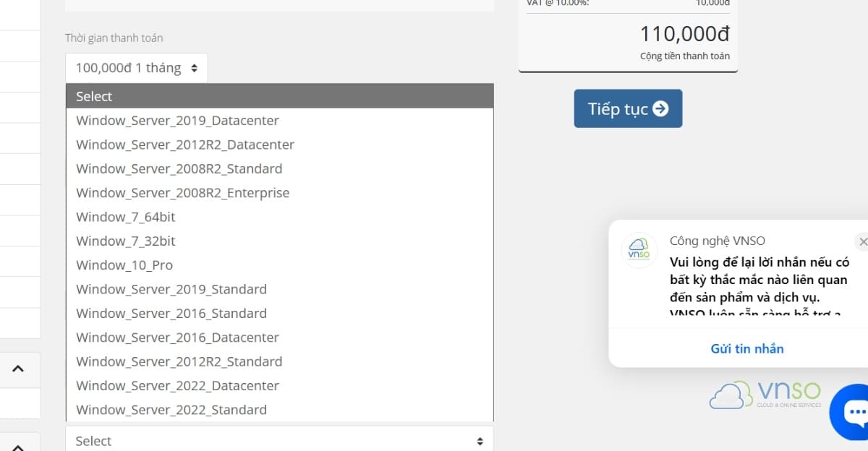Click the VNSO avatar in chat popup
The image size is (868, 451).
pos(639,251)
